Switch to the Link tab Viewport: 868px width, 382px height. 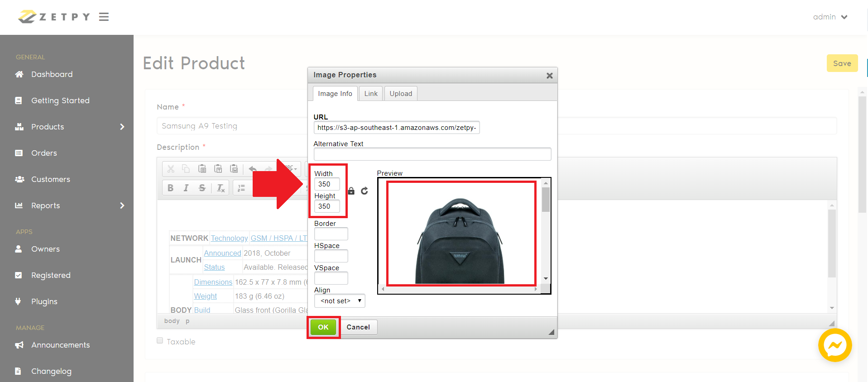coord(371,94)
